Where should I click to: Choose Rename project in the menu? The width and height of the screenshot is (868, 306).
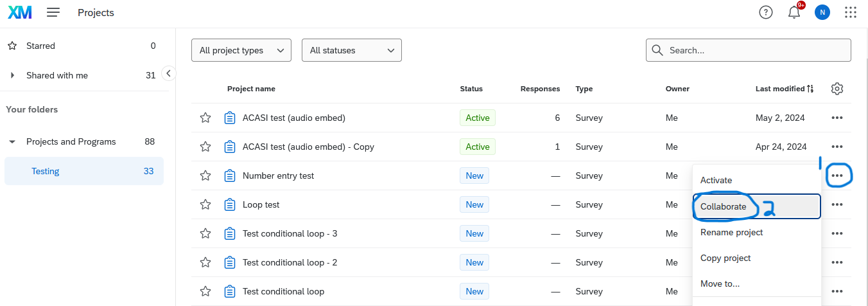(x=731, y=232)
